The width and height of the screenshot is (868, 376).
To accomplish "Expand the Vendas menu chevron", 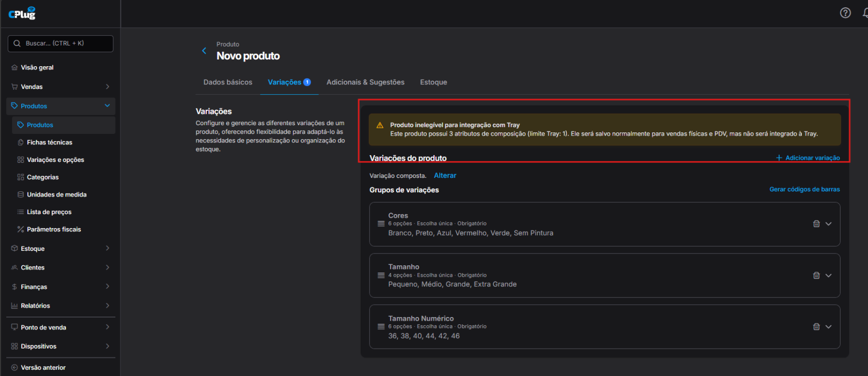I will (x=107, y=86).
